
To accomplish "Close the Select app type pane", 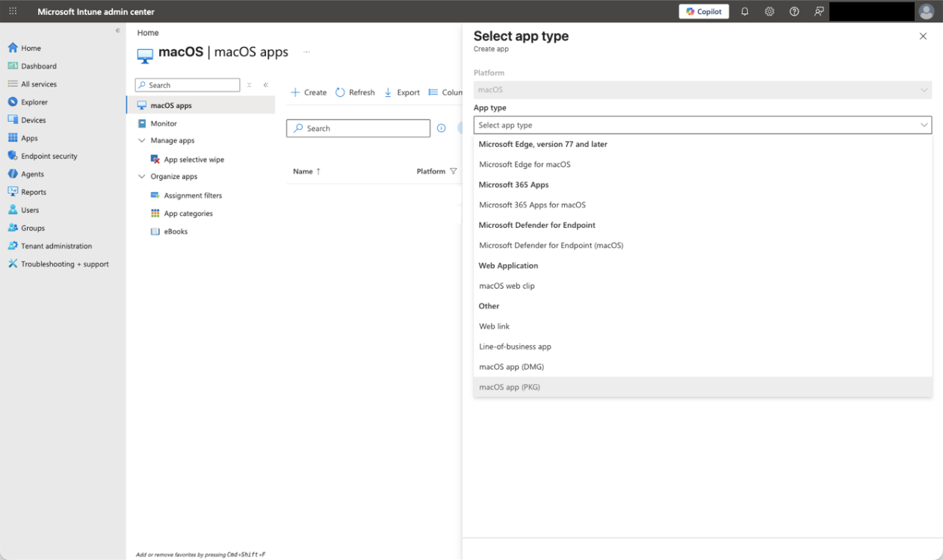I will coord(923,36).
